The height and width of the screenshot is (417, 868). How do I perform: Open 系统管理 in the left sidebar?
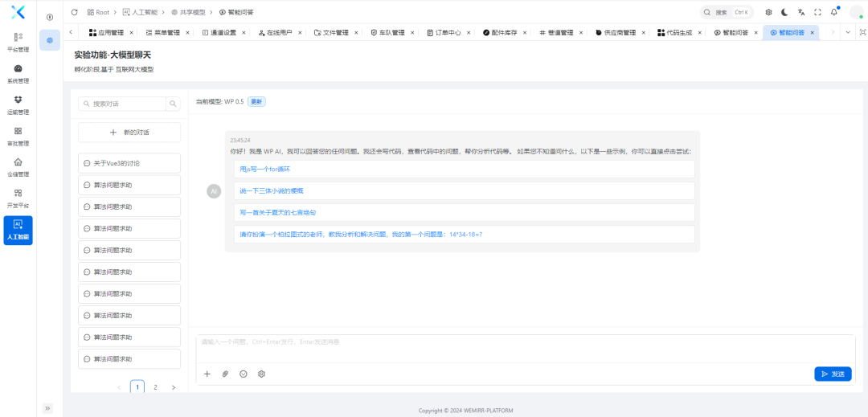[x=18, y=73]
